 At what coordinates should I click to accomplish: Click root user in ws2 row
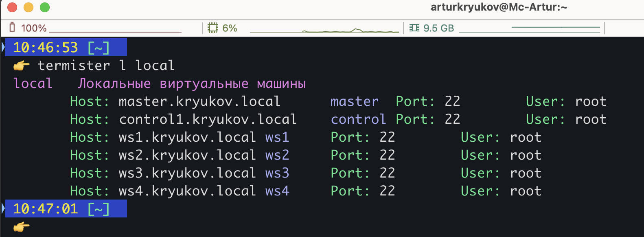click(526, 155)
